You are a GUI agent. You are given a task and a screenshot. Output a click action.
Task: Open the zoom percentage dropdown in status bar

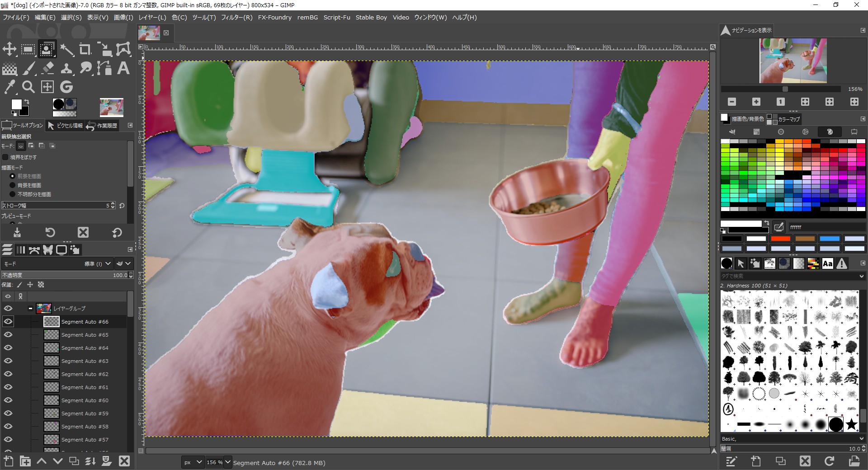tap(228, 462)
